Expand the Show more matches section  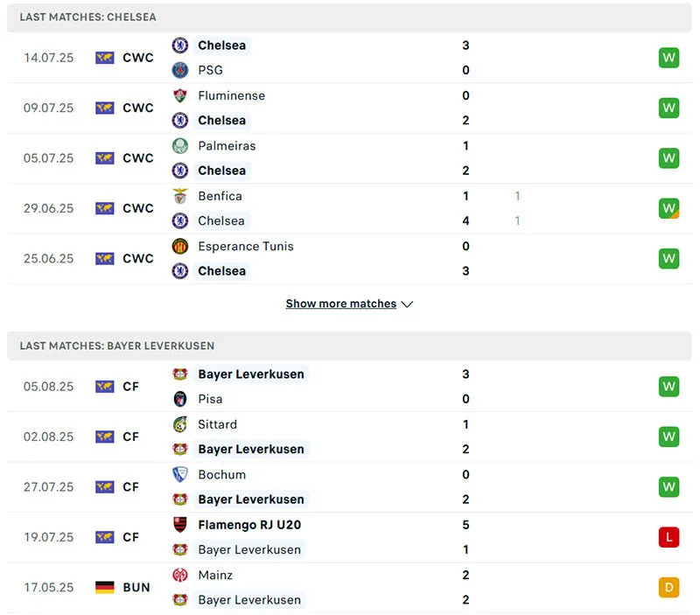(x=341, y=304)
